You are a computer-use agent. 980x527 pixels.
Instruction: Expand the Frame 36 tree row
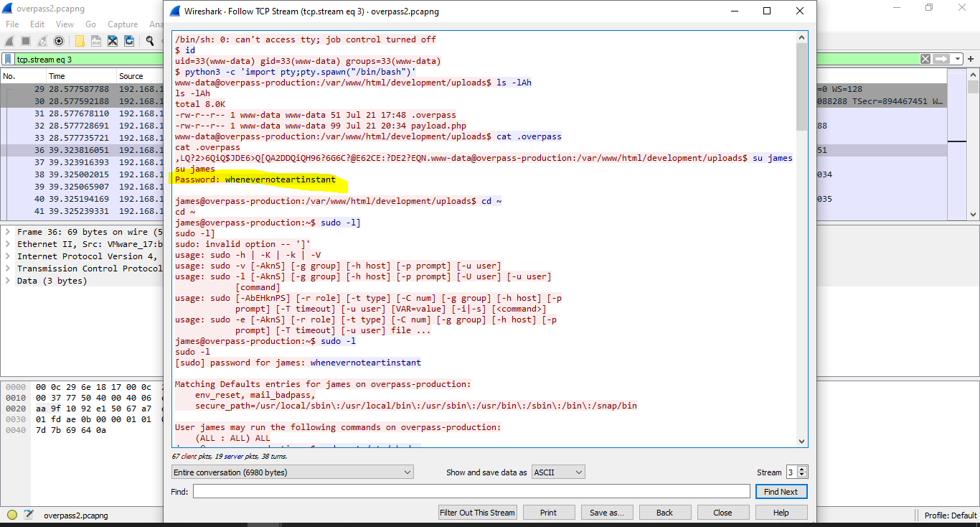click(x=8, y=232)
